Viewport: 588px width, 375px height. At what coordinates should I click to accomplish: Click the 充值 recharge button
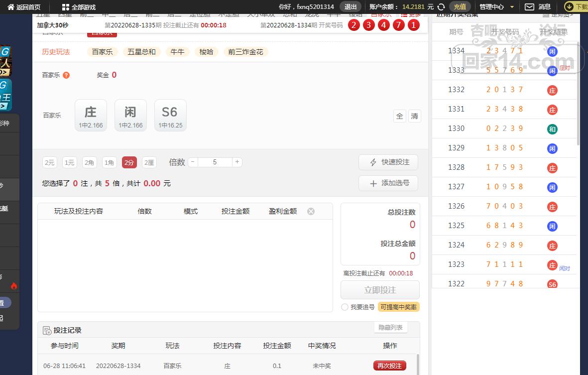[460, 7]
